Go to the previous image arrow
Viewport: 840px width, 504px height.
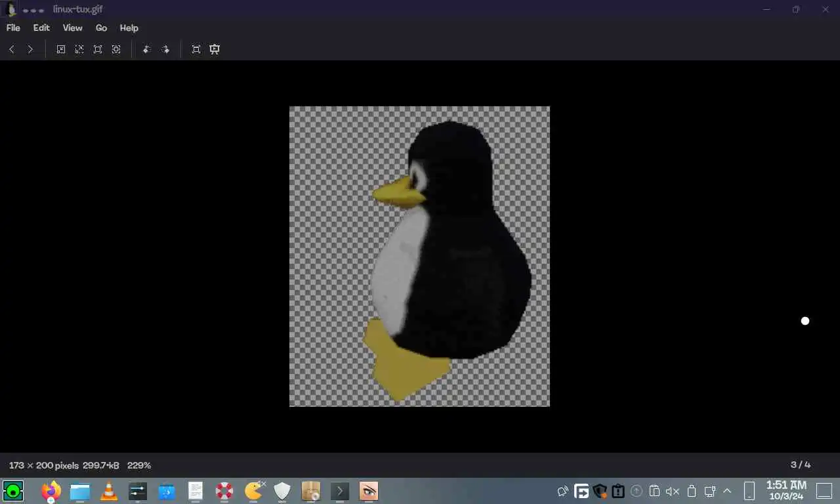pos(12,49)
